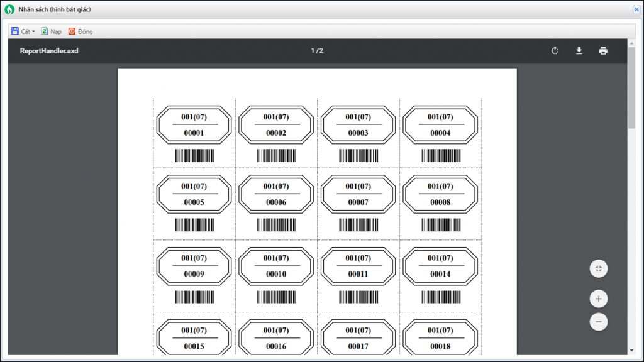Click the page number indicator 1 / 2
The width and height of the screenshot is (644, 362).
point(317,50)
